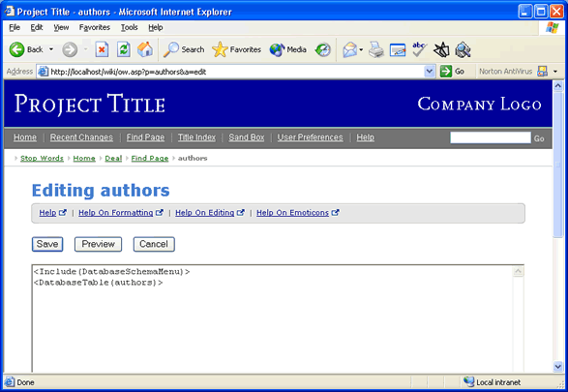Open the Home breadcrumb link

tap(84, 159)
